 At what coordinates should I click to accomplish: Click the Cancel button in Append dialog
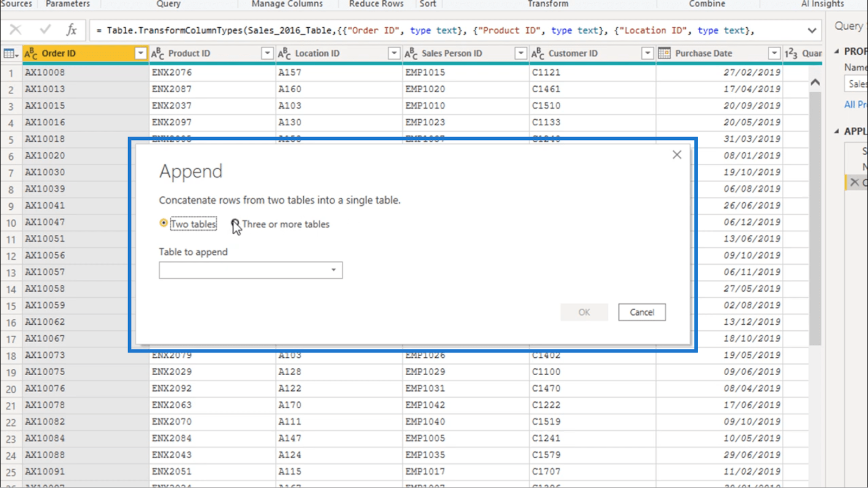[642, 312]
